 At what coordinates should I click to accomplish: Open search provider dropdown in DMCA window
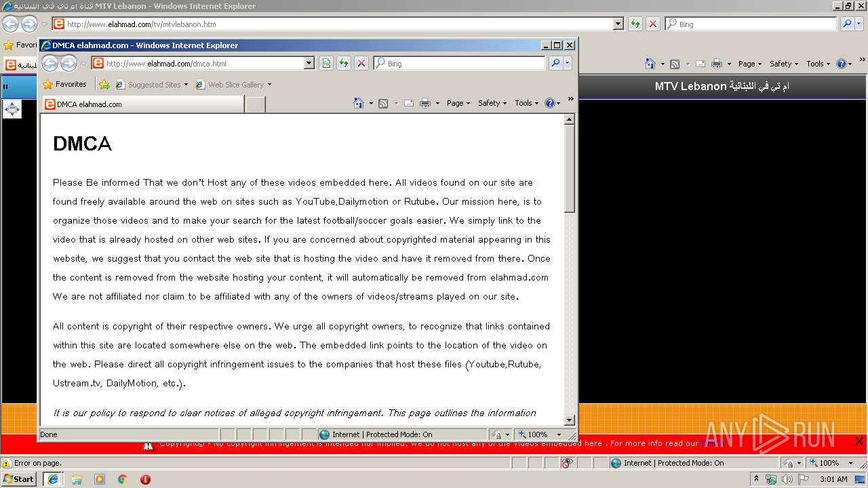[x=568, y=63]
